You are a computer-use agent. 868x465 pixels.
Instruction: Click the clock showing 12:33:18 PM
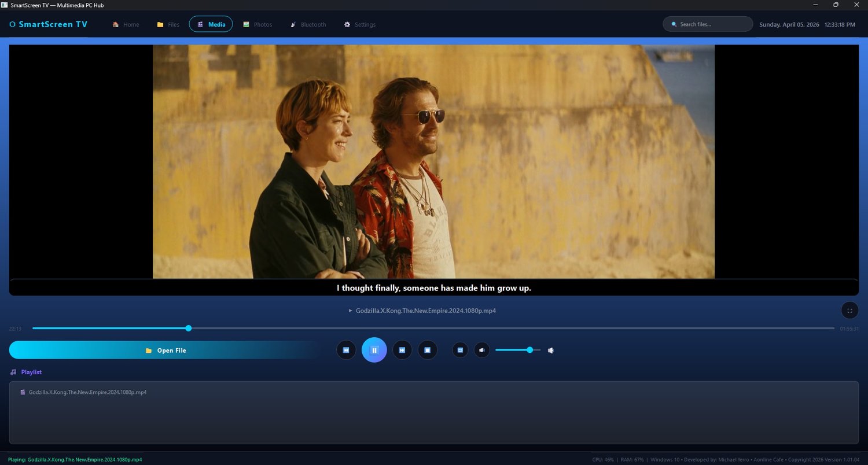tap(840, 24)
